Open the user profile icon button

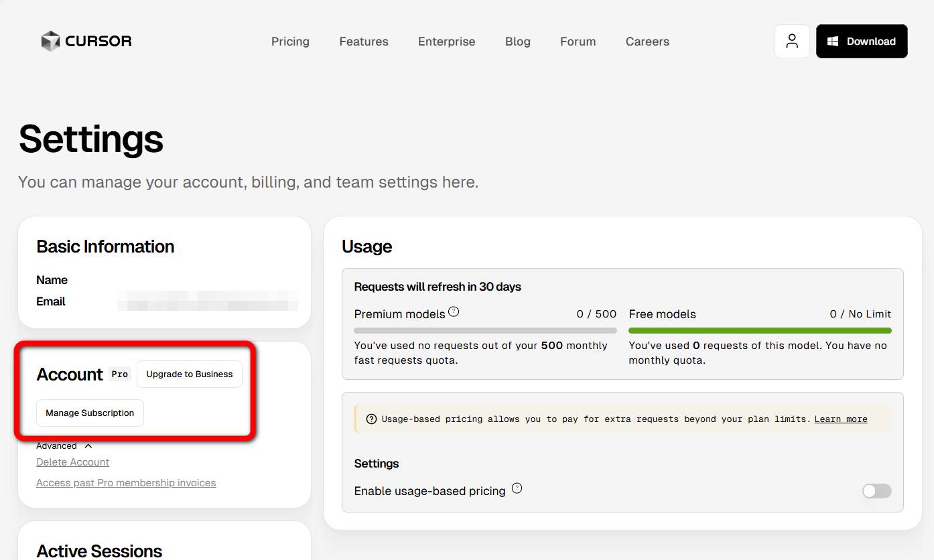click(x=792, y=42)
